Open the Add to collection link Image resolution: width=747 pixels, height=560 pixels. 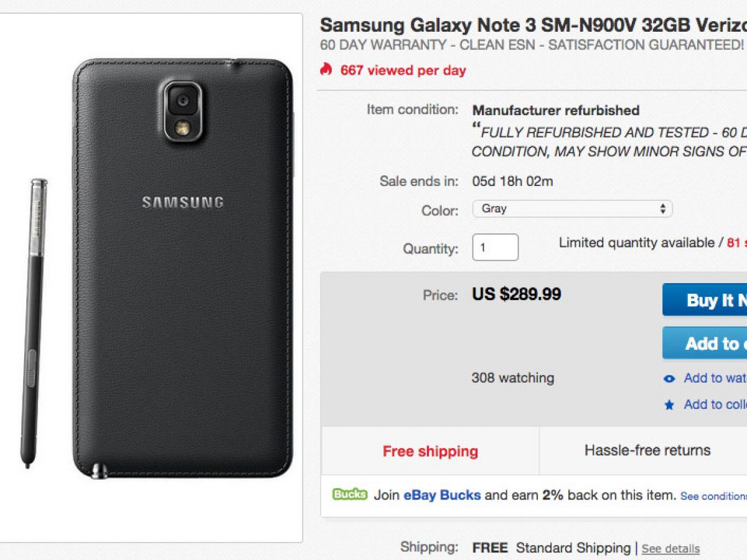714,404
